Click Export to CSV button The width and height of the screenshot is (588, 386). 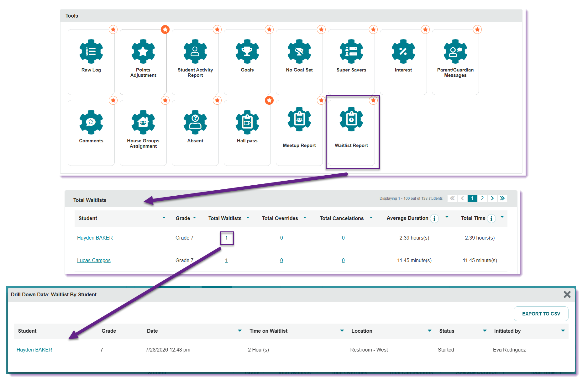point(541,314)
